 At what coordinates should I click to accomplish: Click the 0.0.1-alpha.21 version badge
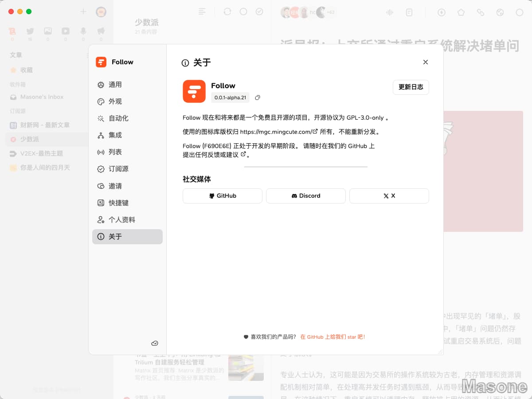coord(230,98)
